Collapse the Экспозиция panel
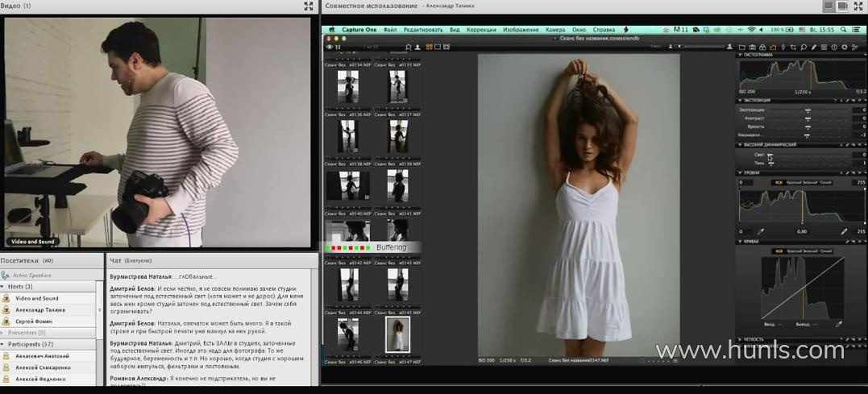This screenshot has height=394, width=868. (x=740, y=101)
